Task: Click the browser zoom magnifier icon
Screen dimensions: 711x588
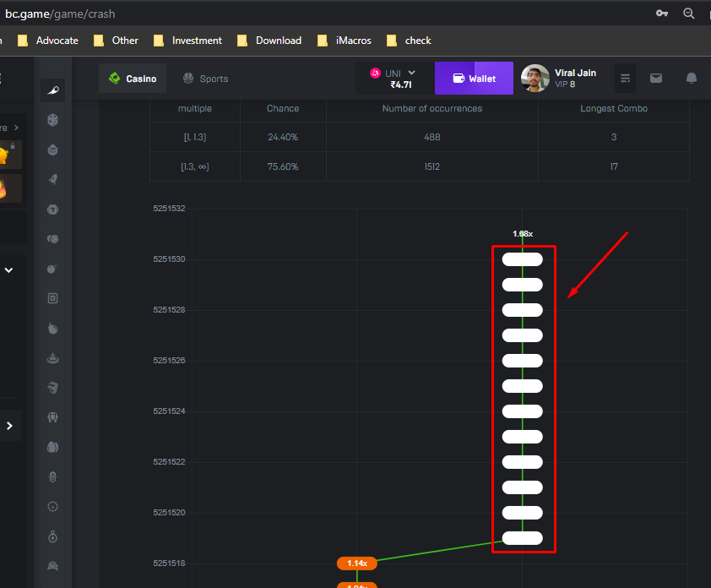Action: click(689, 14)
